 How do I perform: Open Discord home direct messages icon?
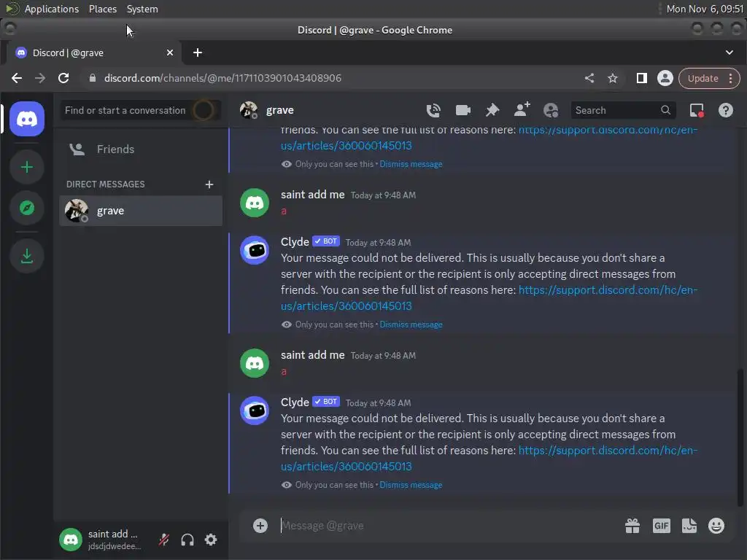(x=27, y=119)
